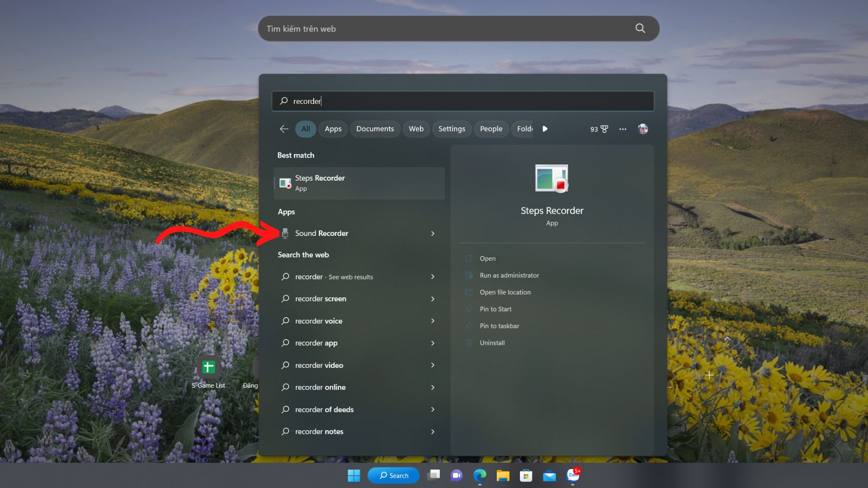The width and height of the screenshot is (868, 488).
Task: Switch to the Settings filter tab
Action: tap(452, 129)
